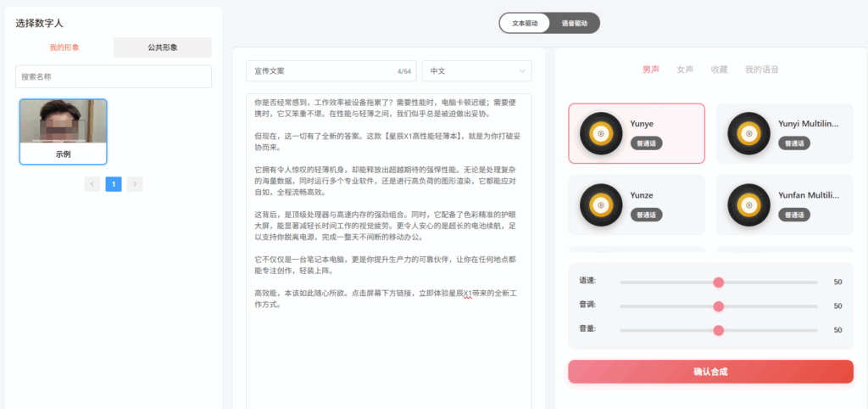
Task: Select page 1 in avatar pagination
Action: coord(114,183)
